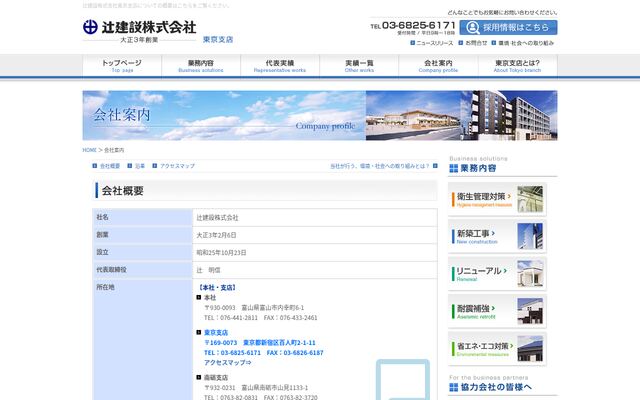Click the 辻建設株式会社 company logo
The image size is (640, 400).
click(140, 27)
